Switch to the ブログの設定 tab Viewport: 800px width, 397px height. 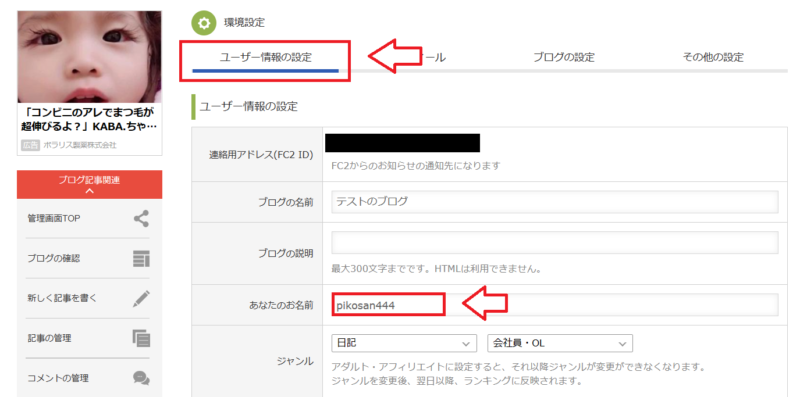tap(564, 57)
